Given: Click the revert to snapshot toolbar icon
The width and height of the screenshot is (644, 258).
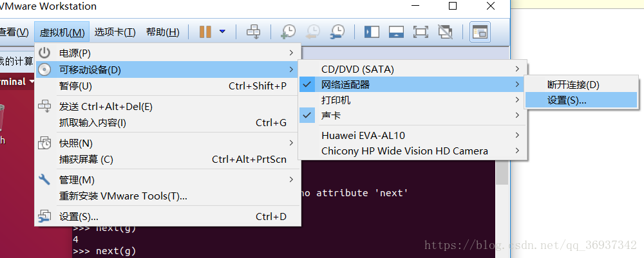Looking at the screenshot, I should click(x=312, y=32).
